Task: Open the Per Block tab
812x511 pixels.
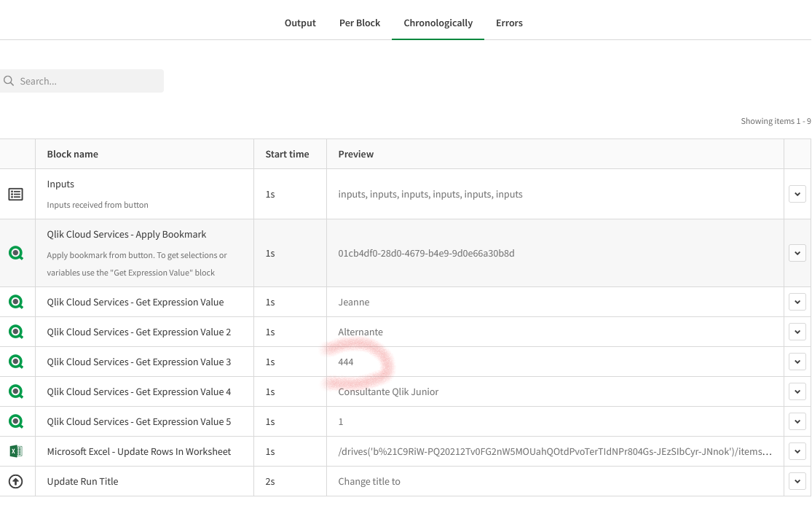Action: point(360,23)
